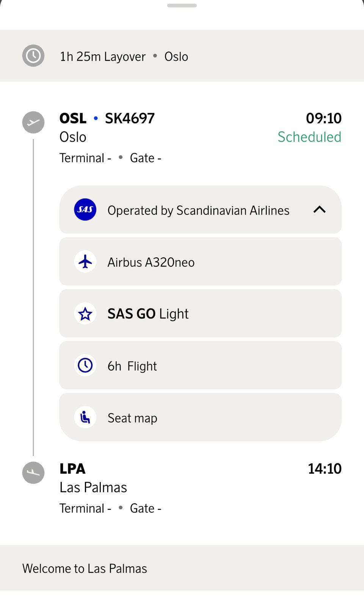Tap the star fare class icon
Viewport: 364px width, 605px height.
[x=85, y=314]
